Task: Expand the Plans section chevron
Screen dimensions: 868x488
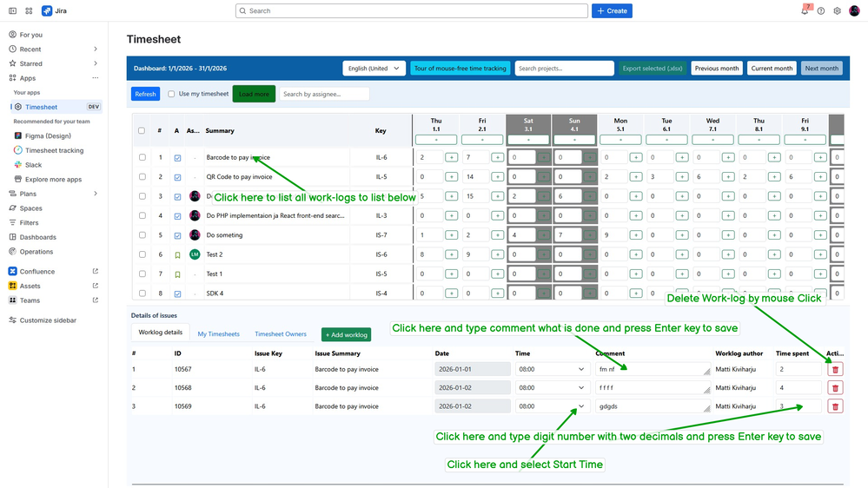Action: [x=96, y=193]
